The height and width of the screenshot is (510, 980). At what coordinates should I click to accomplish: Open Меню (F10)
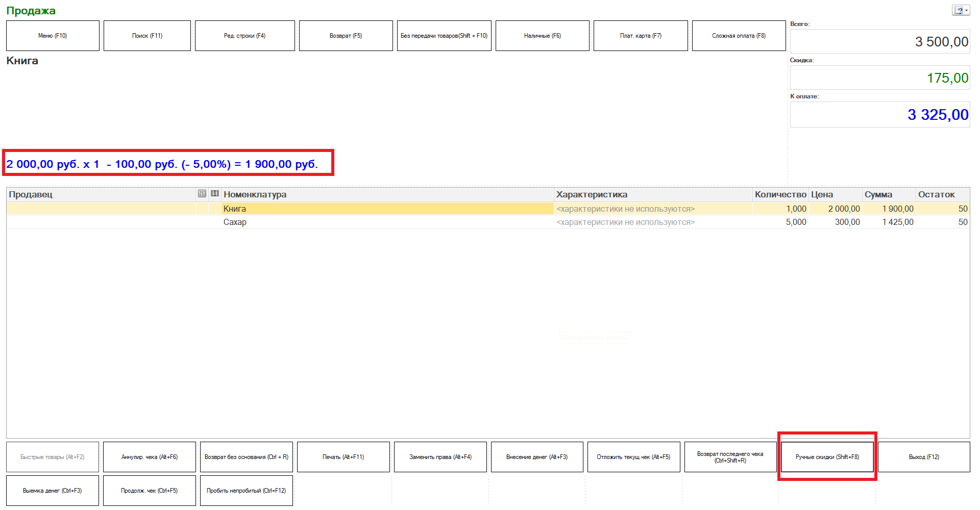53,36
